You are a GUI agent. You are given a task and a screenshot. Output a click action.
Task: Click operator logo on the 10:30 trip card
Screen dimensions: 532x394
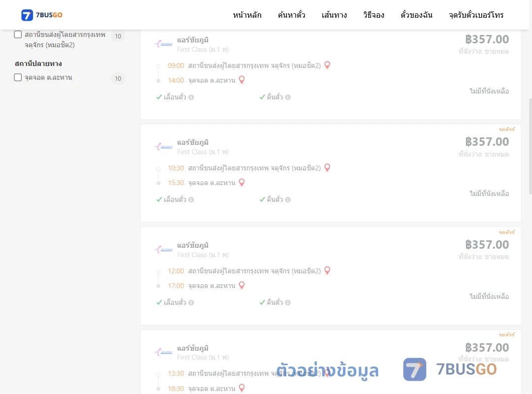tap(164, 147)
